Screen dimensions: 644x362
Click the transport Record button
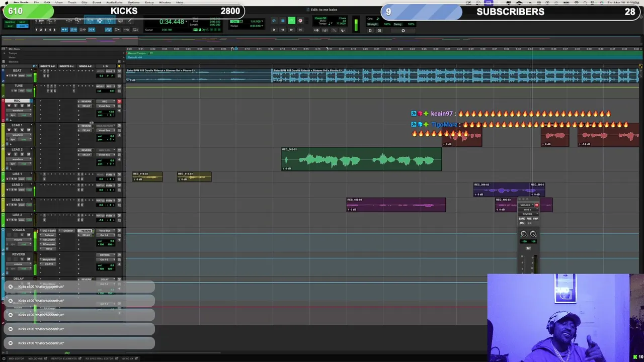[300, 21]
